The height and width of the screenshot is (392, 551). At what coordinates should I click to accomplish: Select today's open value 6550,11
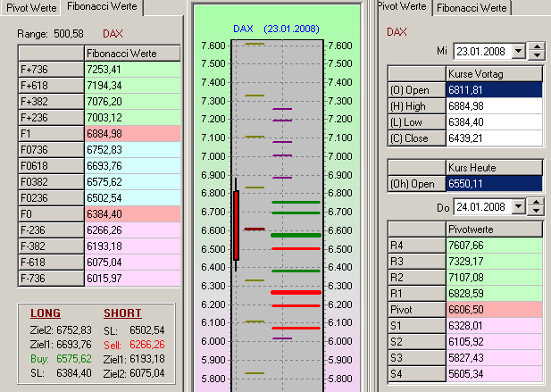494,184
